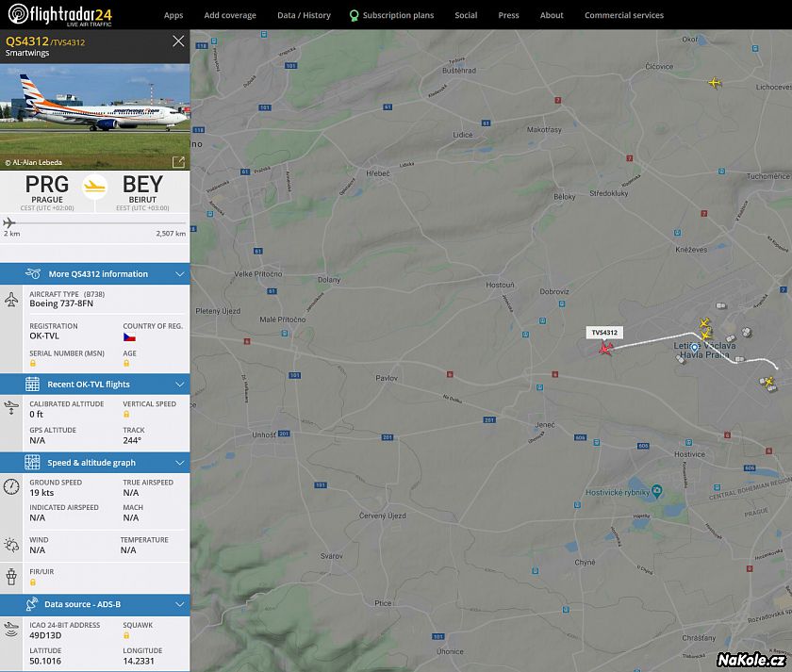Click the chevron on Data source - ADS-B
Screen dimensions: 792x672
coord(180,604)
